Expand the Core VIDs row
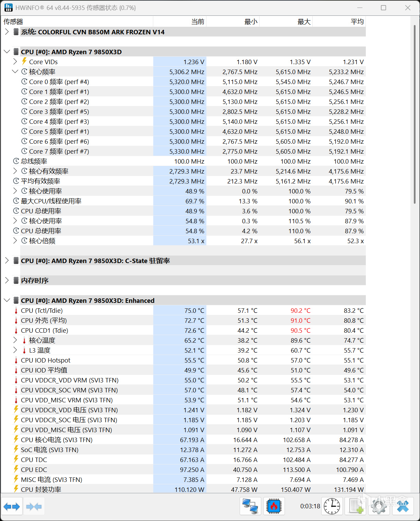 15,61
